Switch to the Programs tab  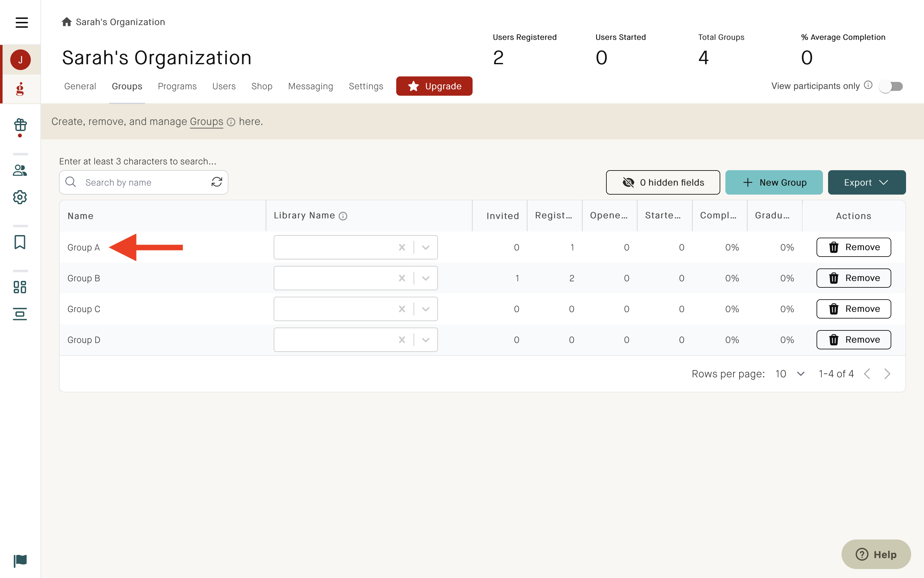[x=177, y=86]
